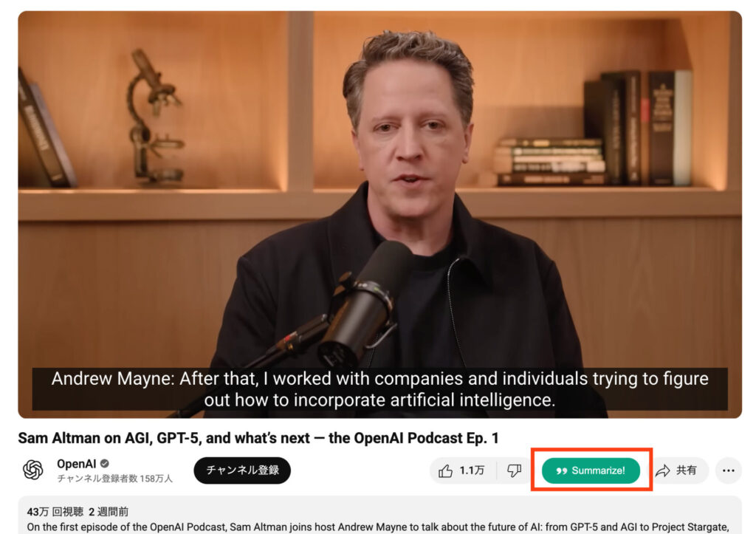This screenshot has height=534, width=756.
Task: Click the subscriber count チャンネル登録者数 158万人
Action: click(x=114, y=479)
